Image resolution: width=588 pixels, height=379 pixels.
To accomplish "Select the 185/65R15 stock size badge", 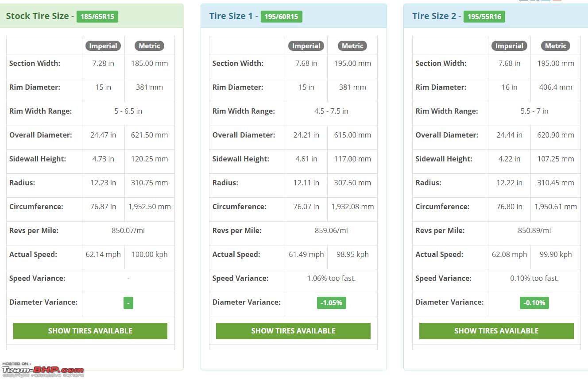I will [97, 17].
